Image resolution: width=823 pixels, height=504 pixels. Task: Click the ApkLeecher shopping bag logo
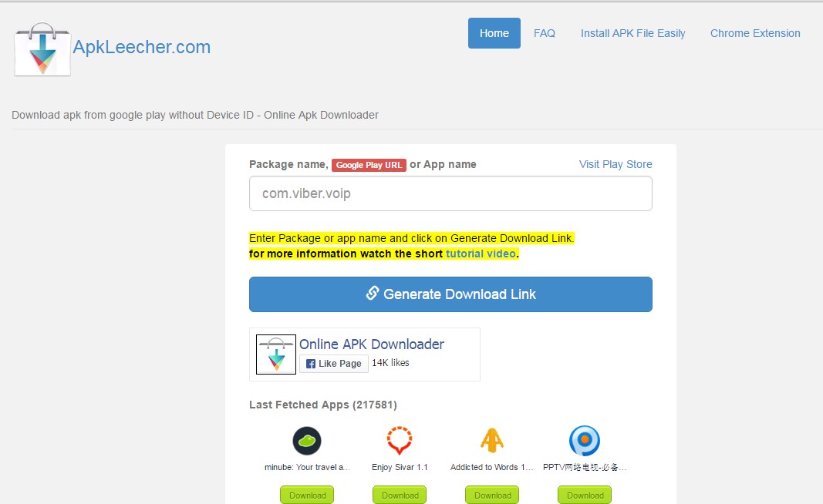[x=42, y=49]
